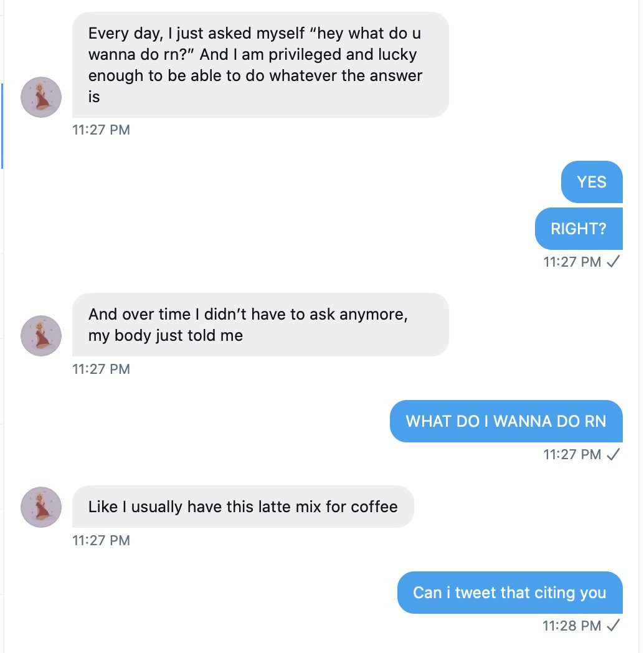Screen dimensions: 644x653
Task: Click the timestamp below "WHAT DO I WANNA DO RN"
Action: (x=572, y=454)
